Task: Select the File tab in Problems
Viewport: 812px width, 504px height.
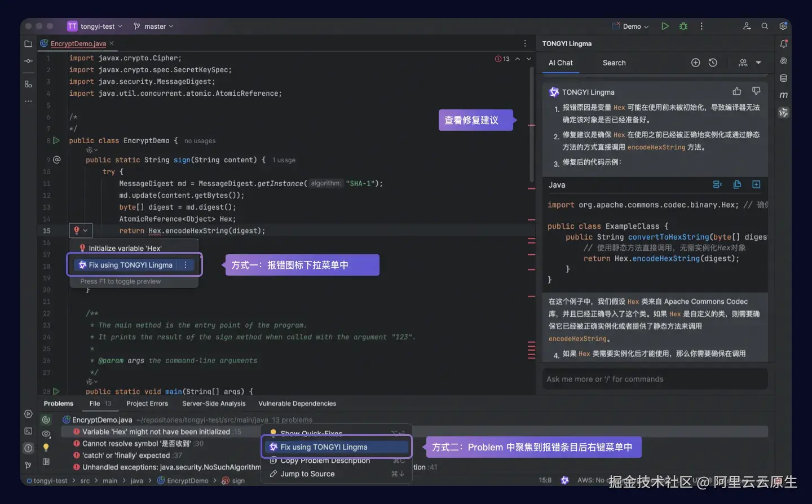Action: pos(100,403)
